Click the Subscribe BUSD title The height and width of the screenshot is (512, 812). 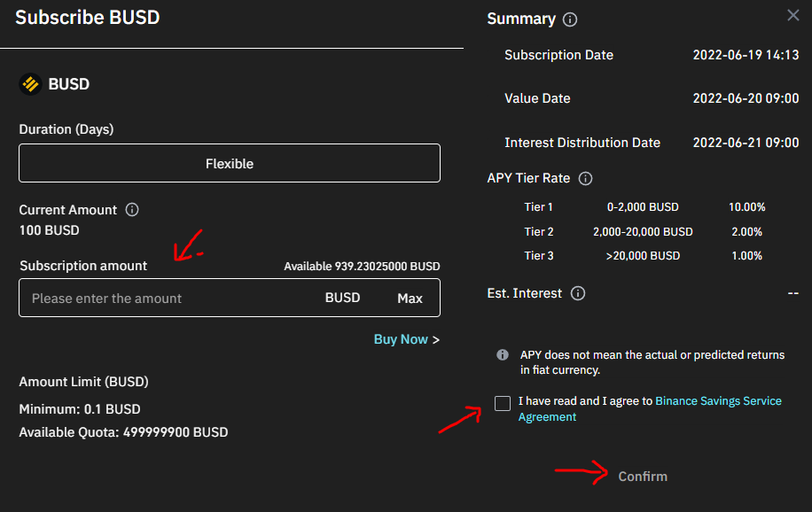(x=88, y=18)
